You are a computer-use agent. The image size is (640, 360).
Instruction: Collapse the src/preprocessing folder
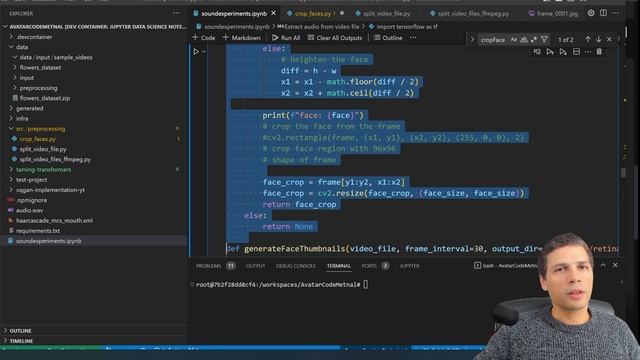(x=94, y=129)
